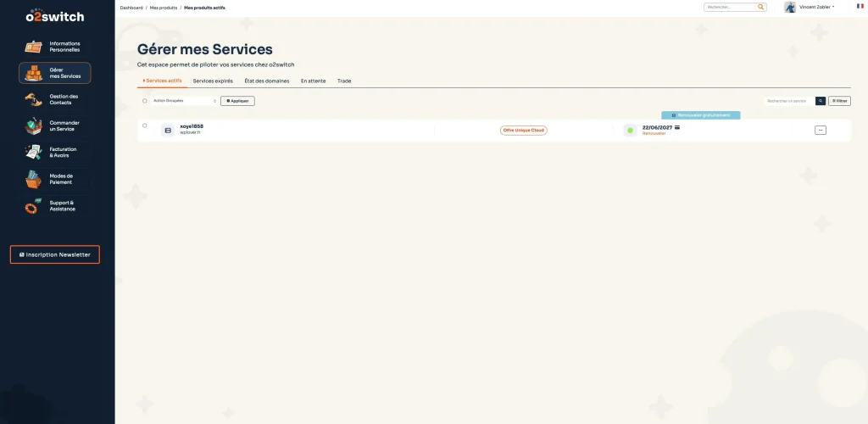Image resolution: width=868 pixels, height=424 pixels.
Task: Click the Renouveler gratuitement button
Action: (701, 115)
